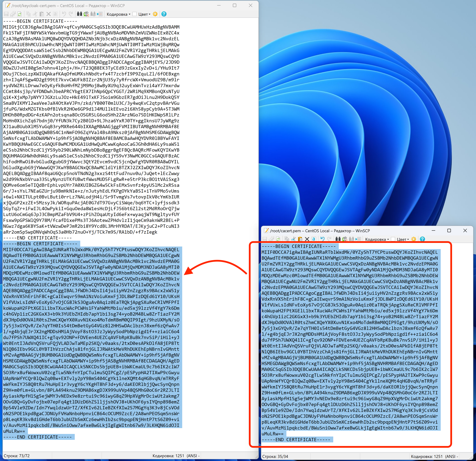Image resolution: width=476 pixels, height=461 pixels.
Task: Click Find Next icon in cacert.pem editor
Action: pos(351,239)
